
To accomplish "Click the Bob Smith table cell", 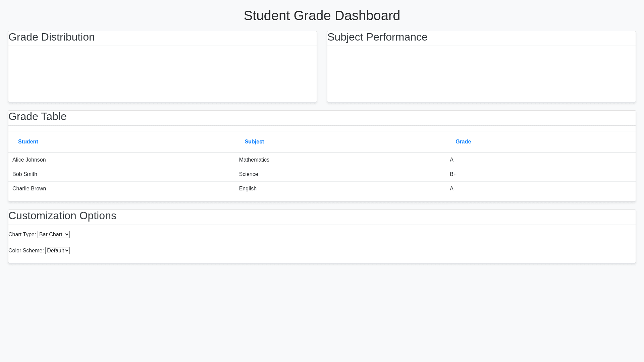I will 25,174.
